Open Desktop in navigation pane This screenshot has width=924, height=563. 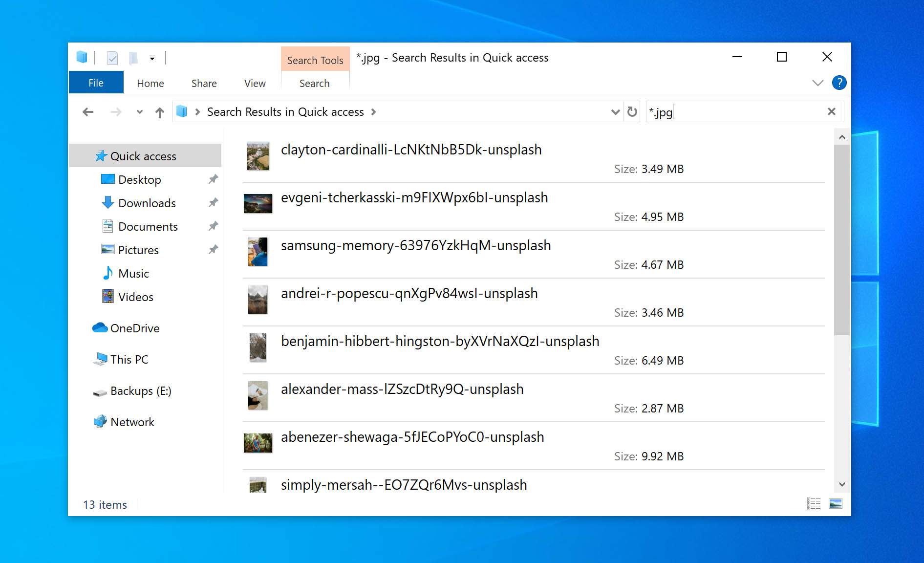[139, 179]
